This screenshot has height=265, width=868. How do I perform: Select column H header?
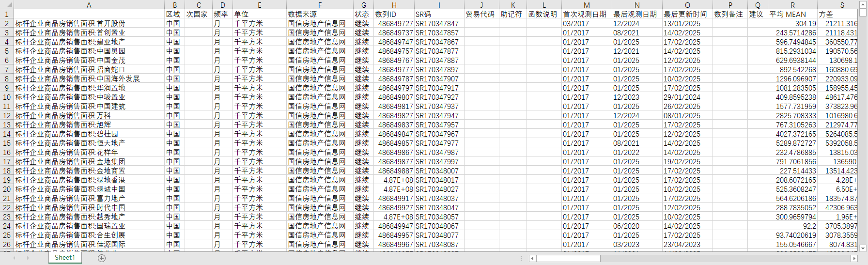click(394, 5)
